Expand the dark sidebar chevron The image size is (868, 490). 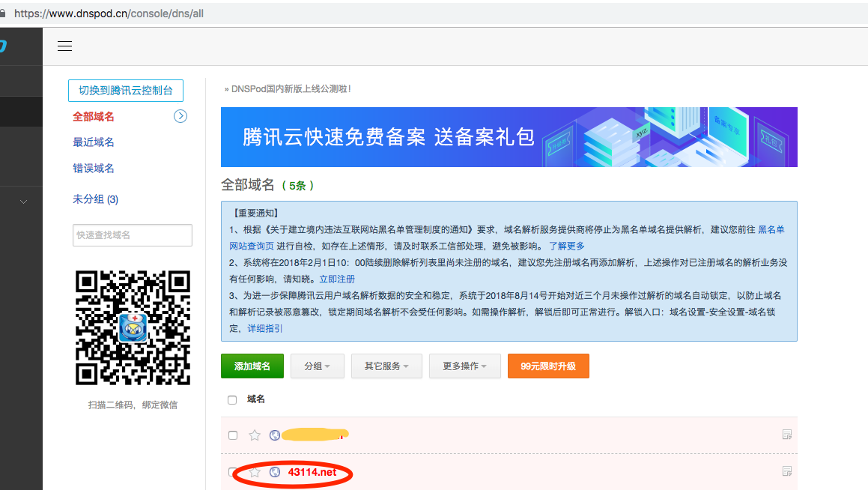[23, 202]
